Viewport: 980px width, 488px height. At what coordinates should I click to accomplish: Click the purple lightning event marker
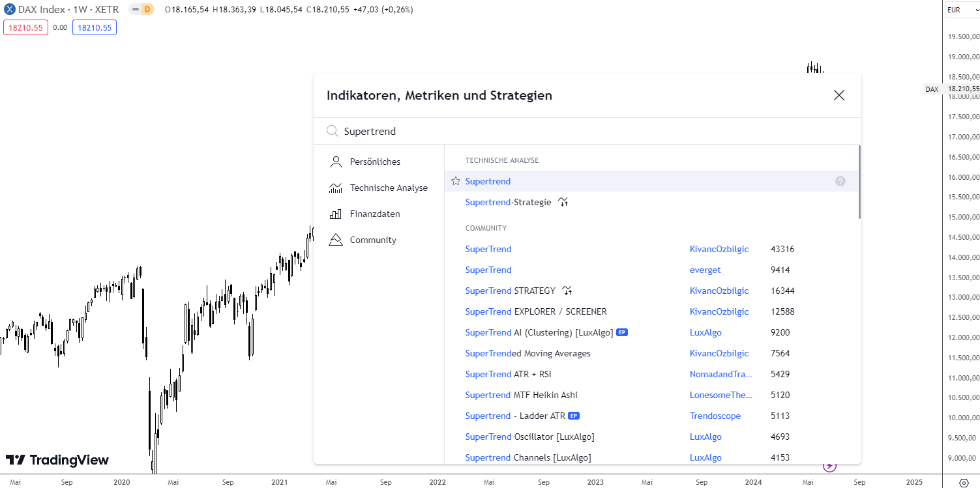(829, 465)
